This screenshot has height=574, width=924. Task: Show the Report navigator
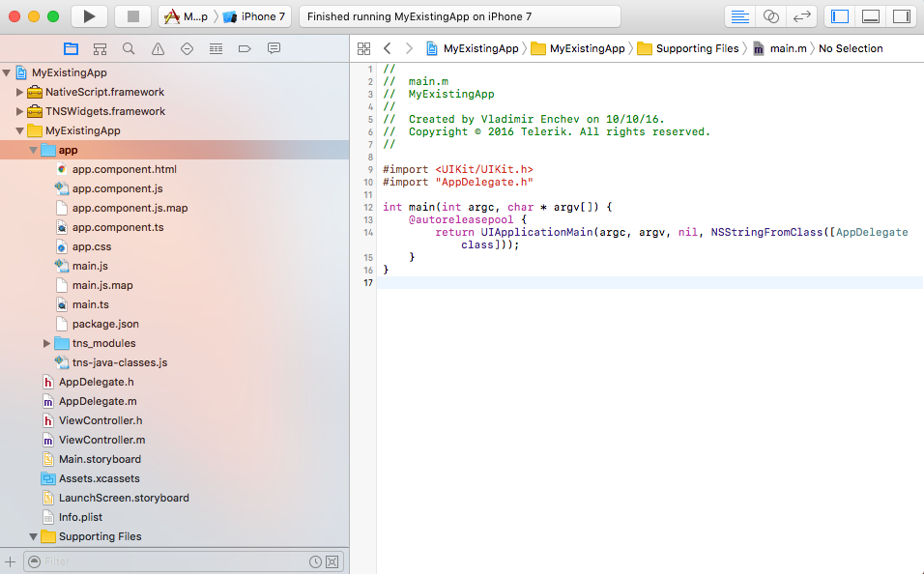coord(275,47)
